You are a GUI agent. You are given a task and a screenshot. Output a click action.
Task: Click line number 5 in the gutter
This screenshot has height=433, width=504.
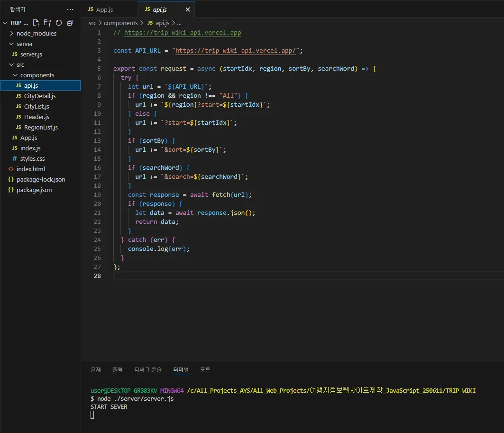99,68
